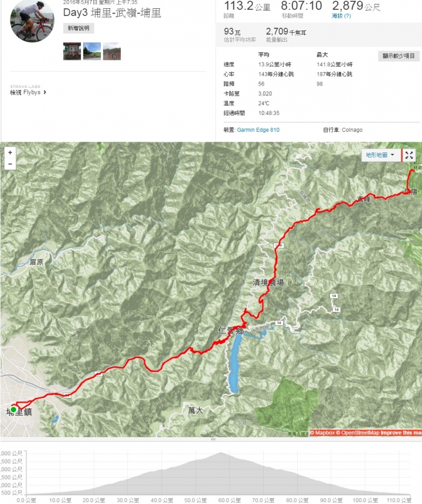
Task: Click the Improve this map link
Action: tap(401, 433)
